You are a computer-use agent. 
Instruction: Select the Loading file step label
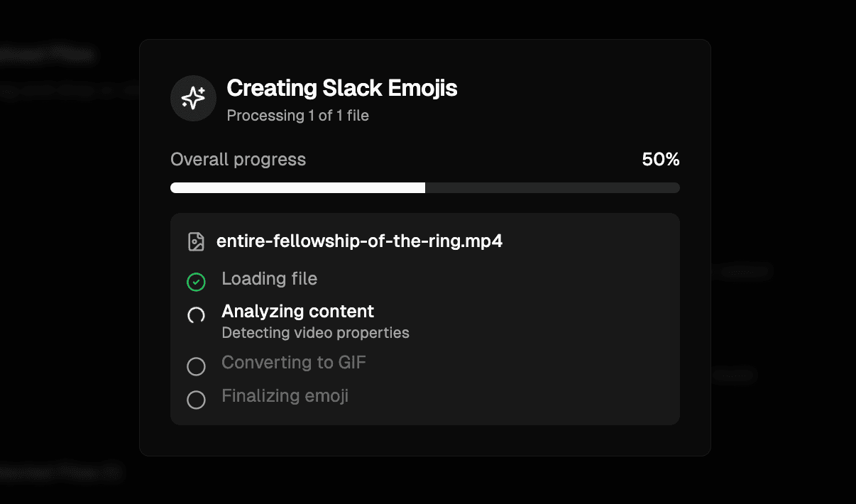tap(269, 279)
